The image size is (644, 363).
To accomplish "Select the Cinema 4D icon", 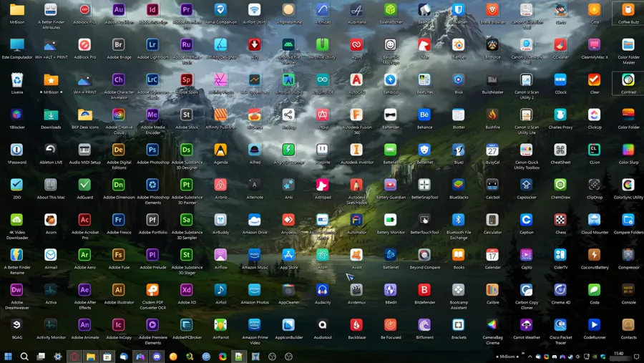I will click(560, 290).
